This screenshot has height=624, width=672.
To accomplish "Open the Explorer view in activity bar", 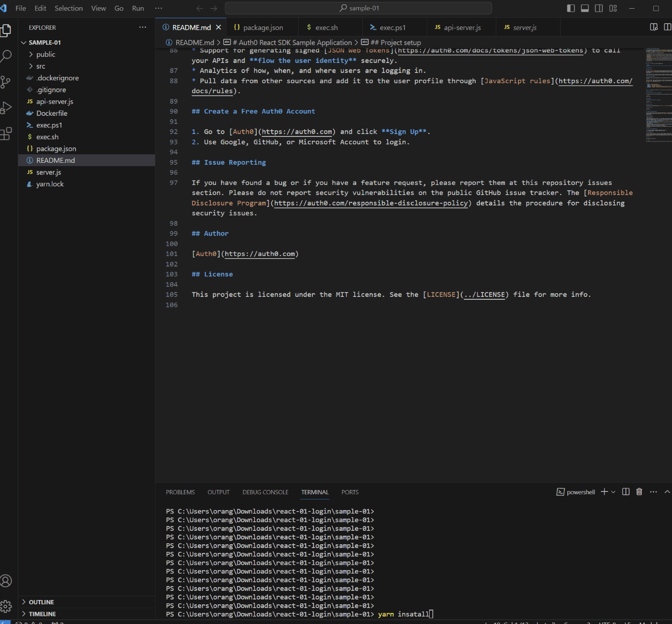I will pyautogui.click(x=6, y=31).
